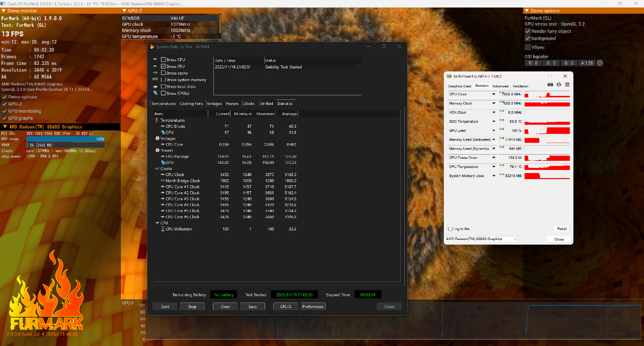Switch to the Temperatures tab in AIDA64
Viewport: 644px width, 346px height.
[164, 104]
